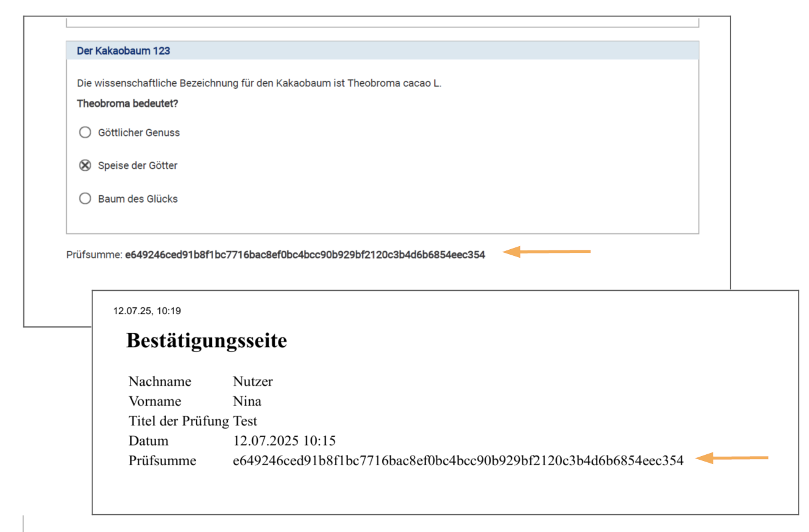Click the orange arrow beside the upper checksum

tap(546, 252)
